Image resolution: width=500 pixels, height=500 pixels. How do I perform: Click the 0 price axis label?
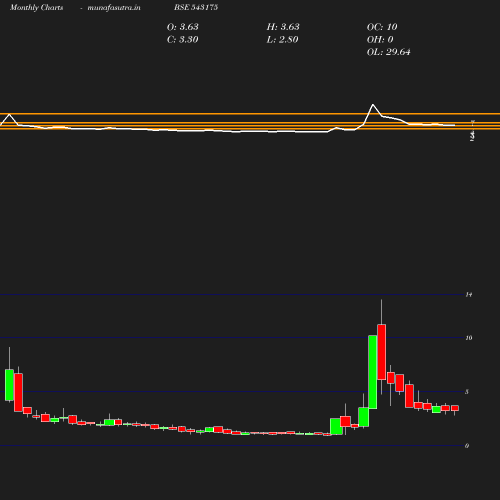tap(467, 446)
